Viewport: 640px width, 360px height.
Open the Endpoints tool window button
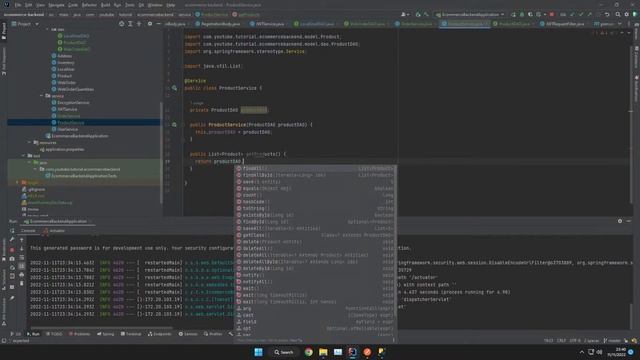[160, 334]
